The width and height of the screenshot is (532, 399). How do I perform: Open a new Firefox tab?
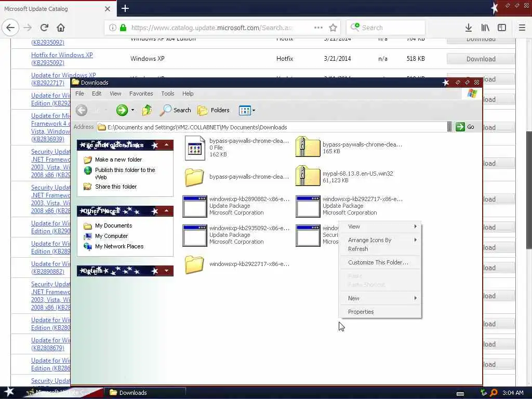click(125, 8)
